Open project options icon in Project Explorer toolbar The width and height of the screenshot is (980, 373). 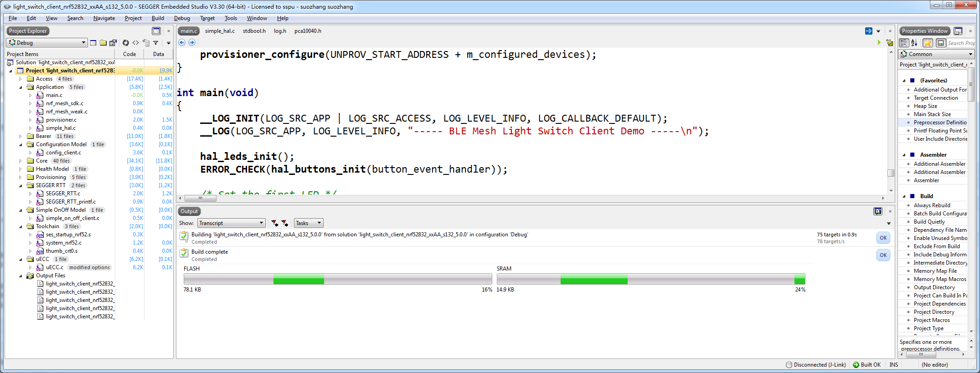click(113, 43)
